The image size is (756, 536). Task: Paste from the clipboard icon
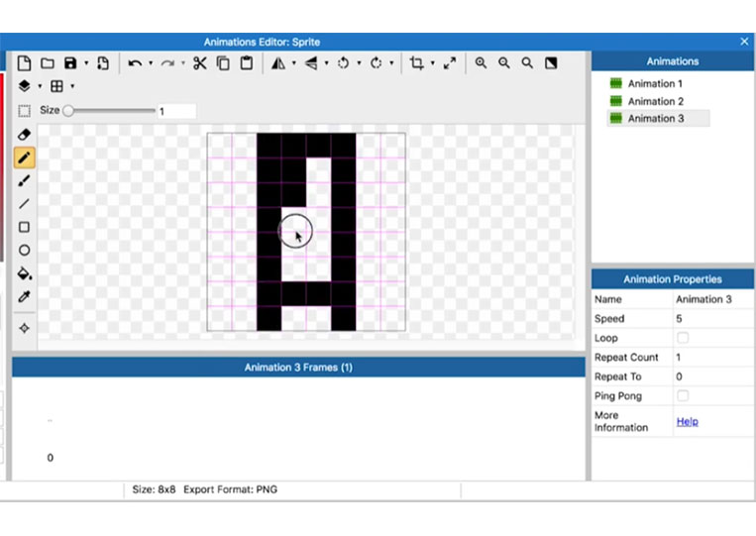tap(247, 63)
